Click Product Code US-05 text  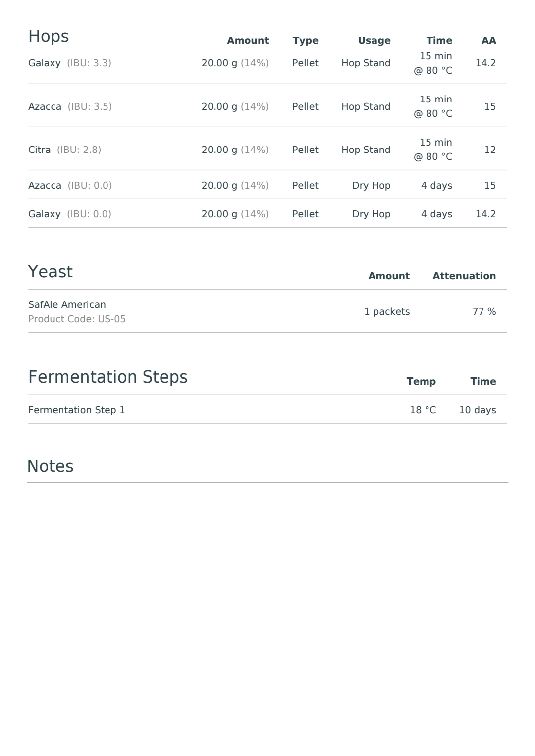77,319
